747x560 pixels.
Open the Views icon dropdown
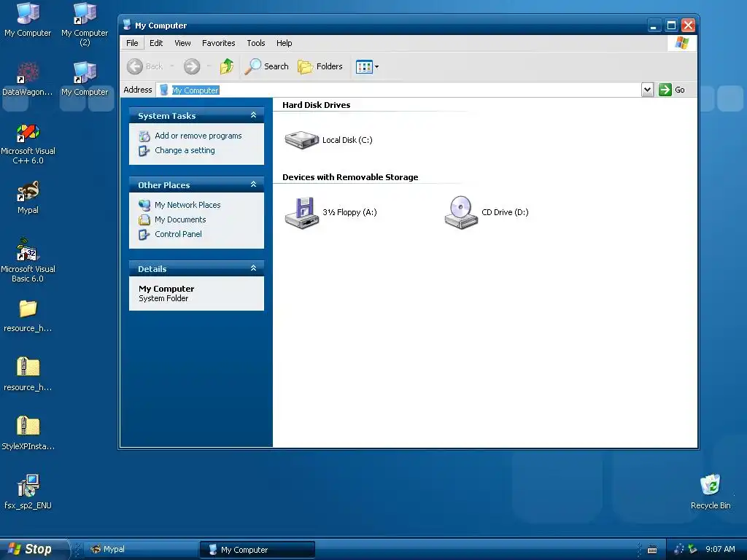(368, 66)
